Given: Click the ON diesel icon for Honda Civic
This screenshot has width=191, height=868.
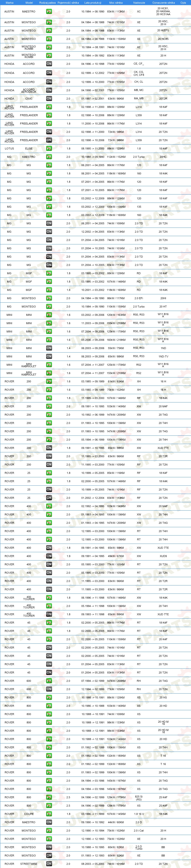Looking at the screenshot, I should (49, 99).
